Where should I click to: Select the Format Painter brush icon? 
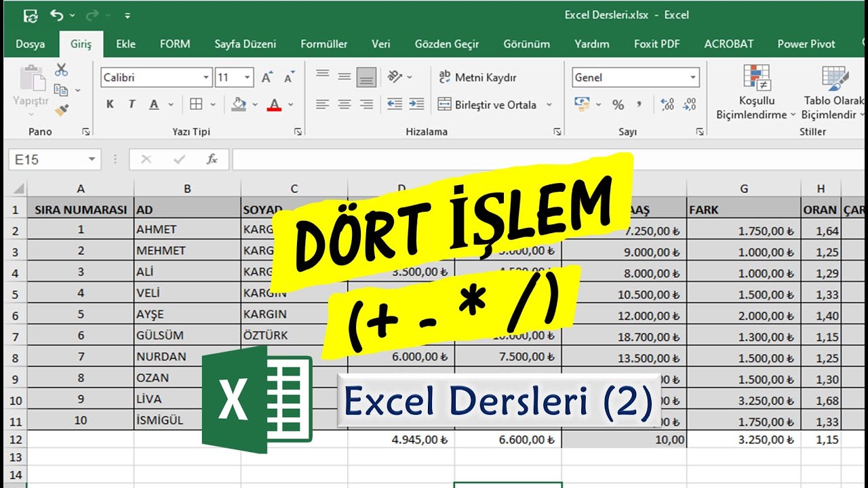tap(62, 109)
